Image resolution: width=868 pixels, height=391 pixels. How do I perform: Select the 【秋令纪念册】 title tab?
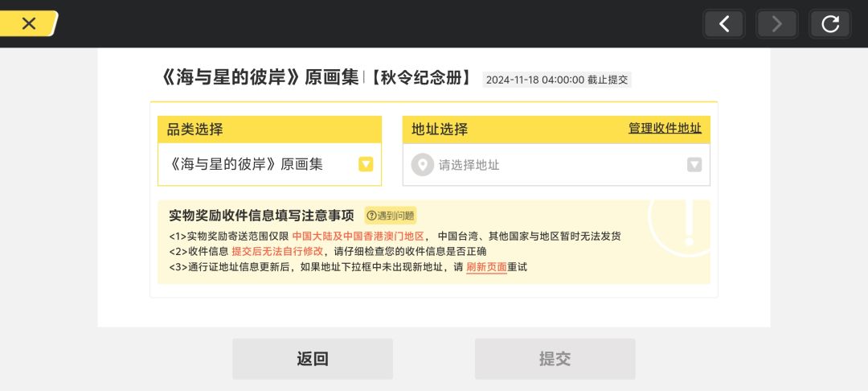click(x=420, y=78)
